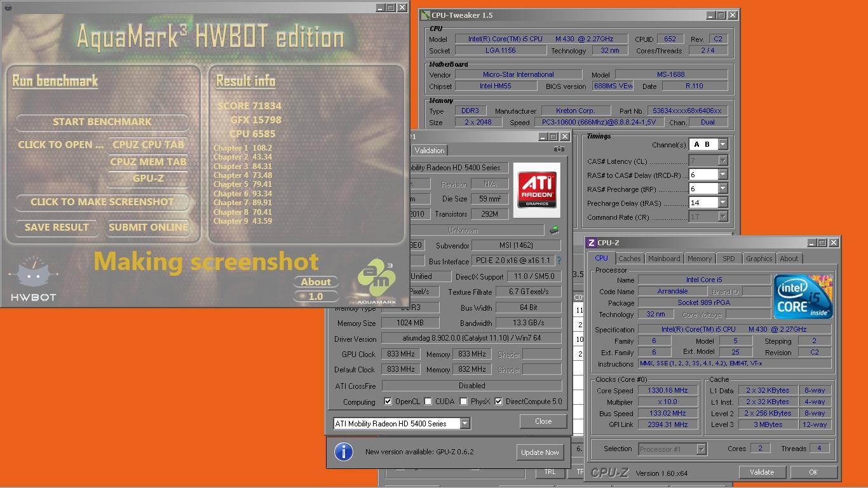Viewport: 868px width, 488px height.
Task: Switch to the Validation tab in GPU-Z
Action: [430, 151]
